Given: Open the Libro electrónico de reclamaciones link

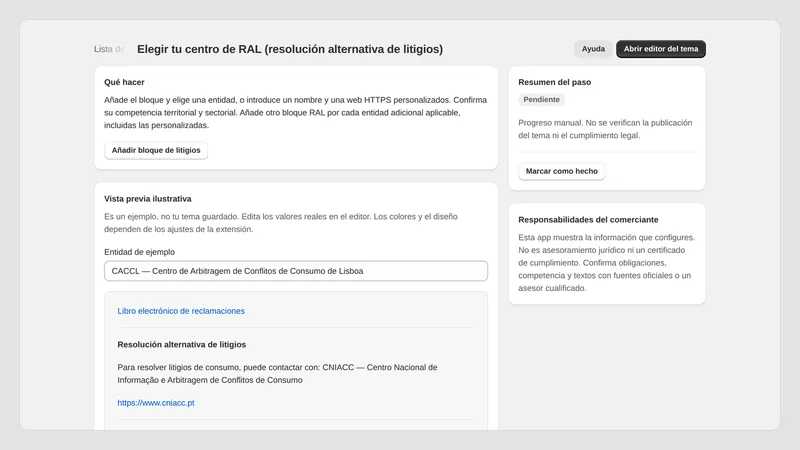Looking at the screenshot, I should click(181, 311).
